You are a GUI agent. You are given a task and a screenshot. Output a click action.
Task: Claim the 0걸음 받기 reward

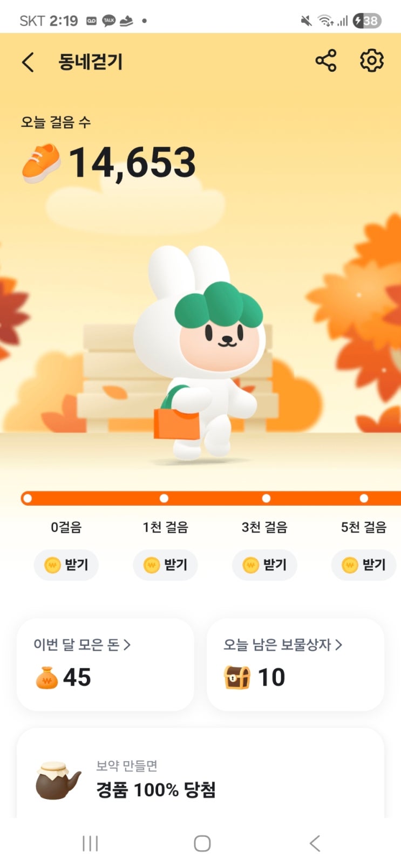pos(66,565)
